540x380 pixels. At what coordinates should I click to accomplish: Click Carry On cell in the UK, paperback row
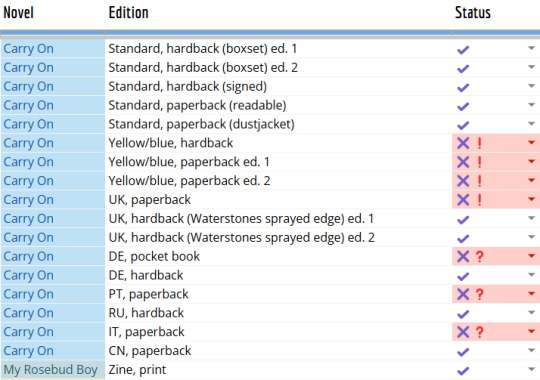coord(53,200)
